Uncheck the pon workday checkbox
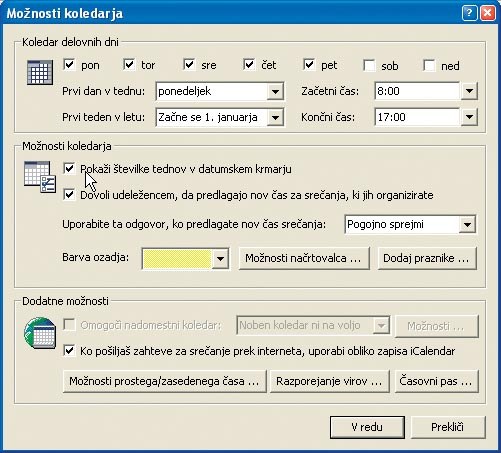Screen dimensions: 501x453 (69, 65)
